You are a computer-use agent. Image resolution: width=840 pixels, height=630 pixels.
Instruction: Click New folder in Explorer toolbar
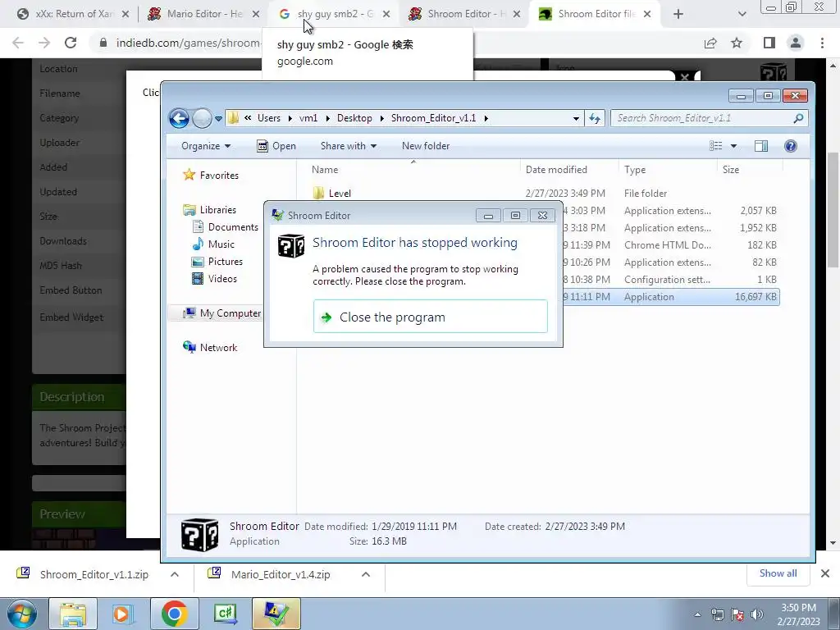point(426,146)
